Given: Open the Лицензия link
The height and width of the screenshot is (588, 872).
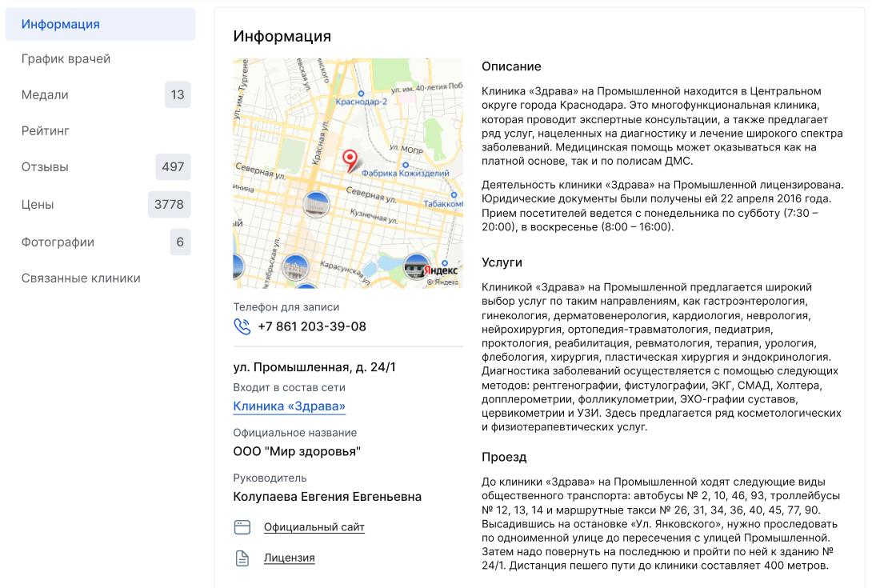Looking at the screenshot, I should (289, 558).
